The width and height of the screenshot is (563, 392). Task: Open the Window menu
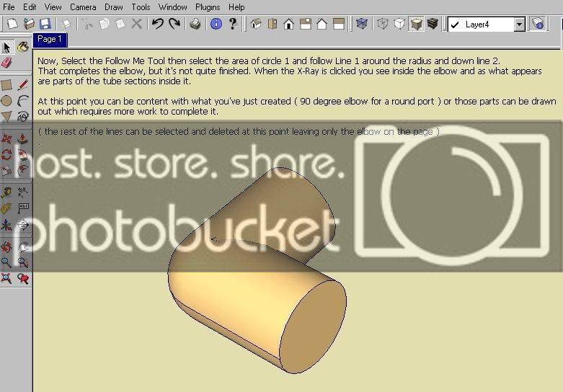pos(173,6)
